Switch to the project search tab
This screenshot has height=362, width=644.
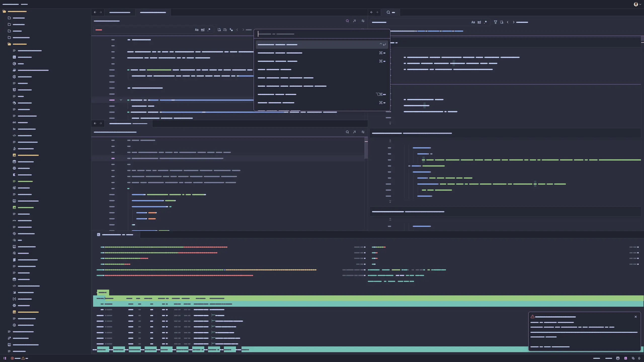pos(391,12)
